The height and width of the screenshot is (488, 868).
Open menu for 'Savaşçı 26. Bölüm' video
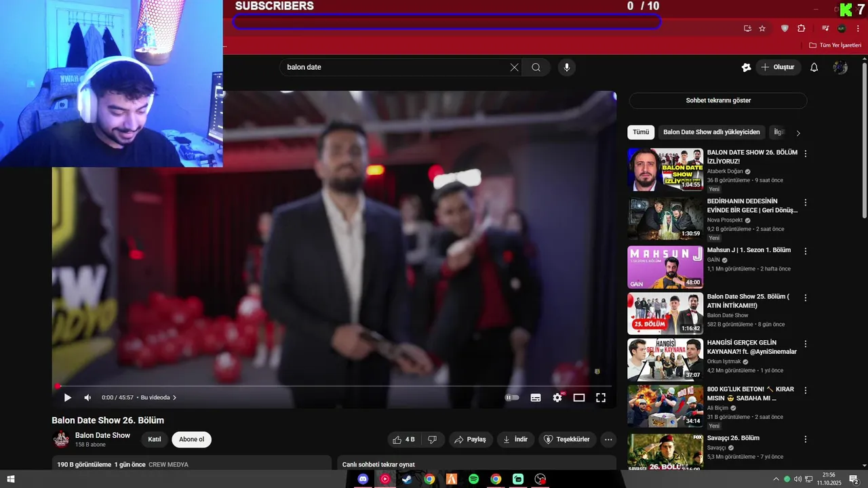pos(806,439)
